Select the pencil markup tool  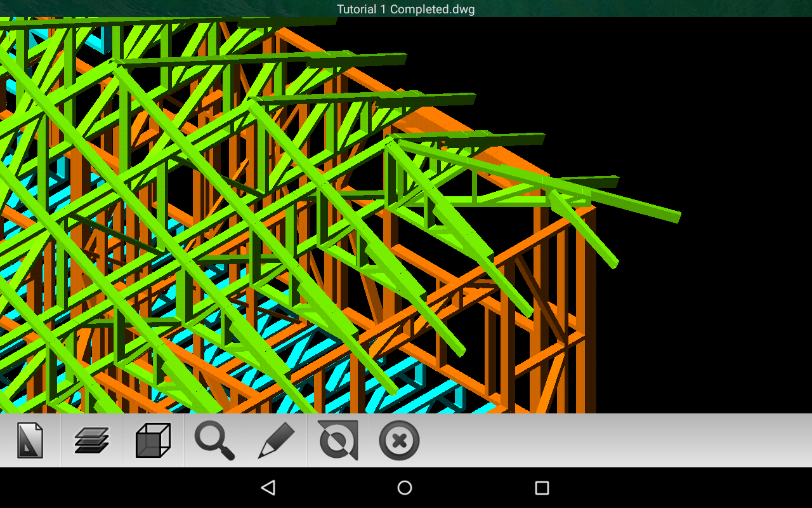pos(276,441)
